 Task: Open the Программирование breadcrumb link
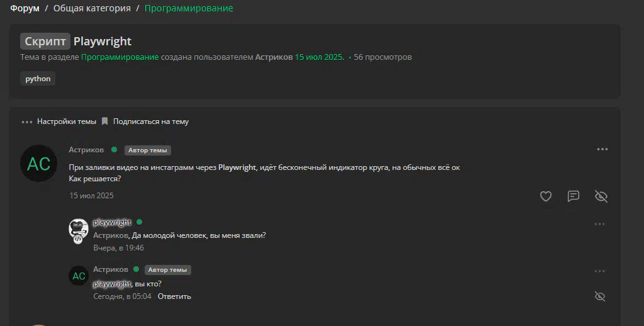(x=189, y=8)
